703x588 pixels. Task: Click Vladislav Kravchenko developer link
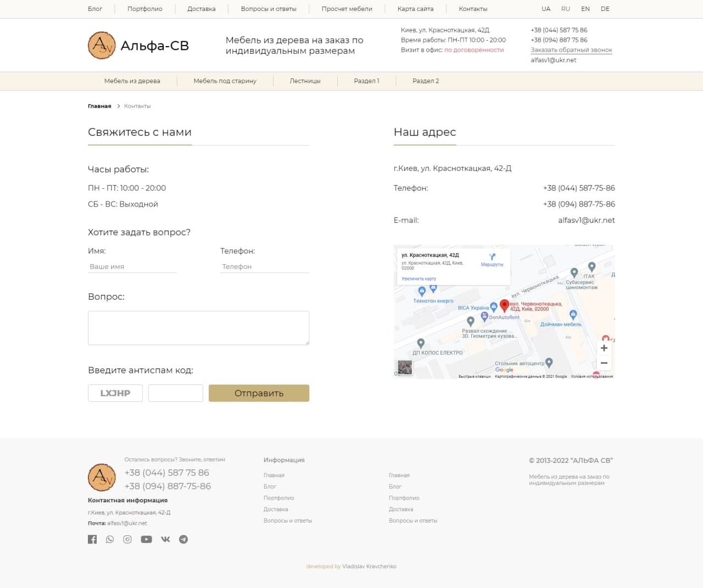click(369, 567)
